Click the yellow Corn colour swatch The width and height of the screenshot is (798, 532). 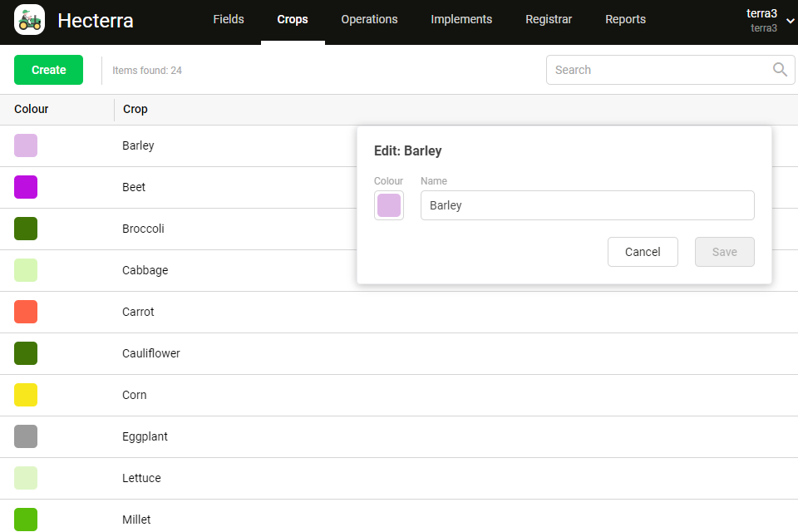[26, 395]
